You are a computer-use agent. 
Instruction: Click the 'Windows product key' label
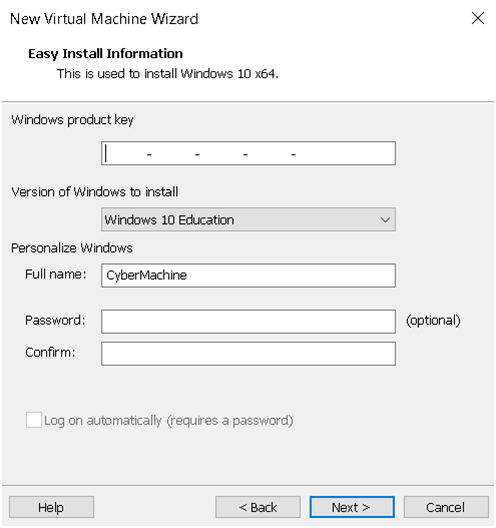coord(72,120)
